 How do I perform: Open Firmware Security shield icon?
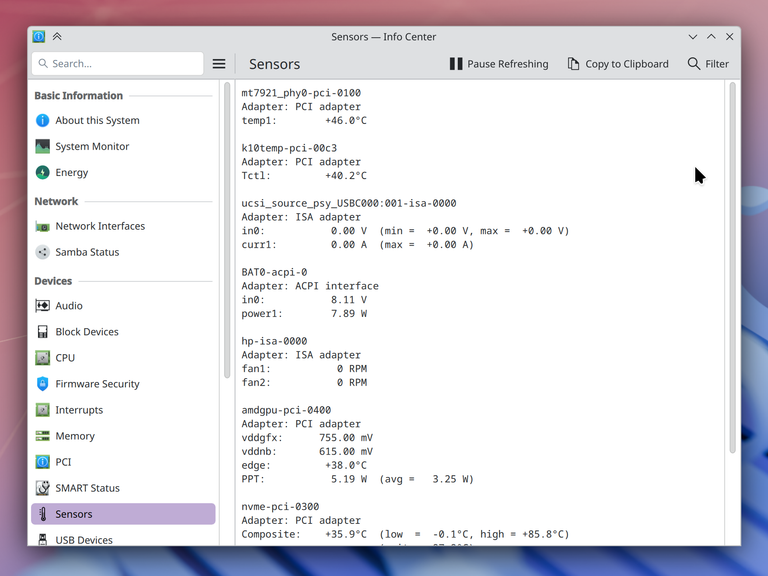(x=43, y=384)
